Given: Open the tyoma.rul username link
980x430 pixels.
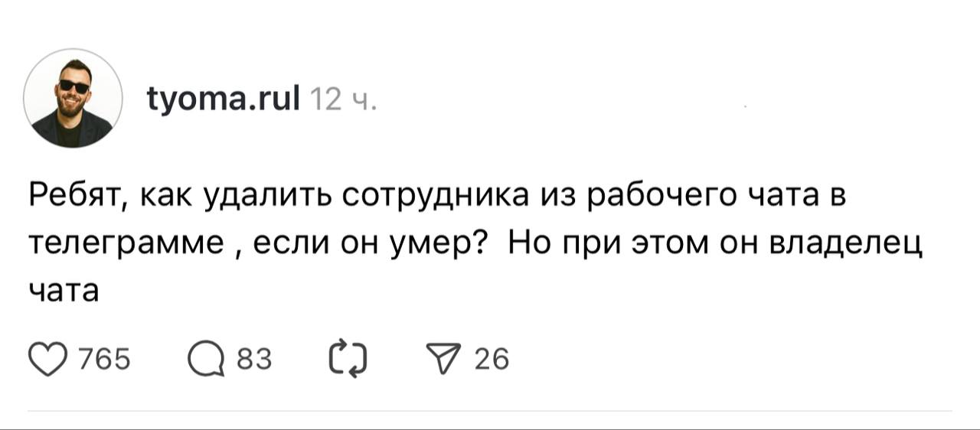Looking at the screenshot, I should click(x=223, y=99).
